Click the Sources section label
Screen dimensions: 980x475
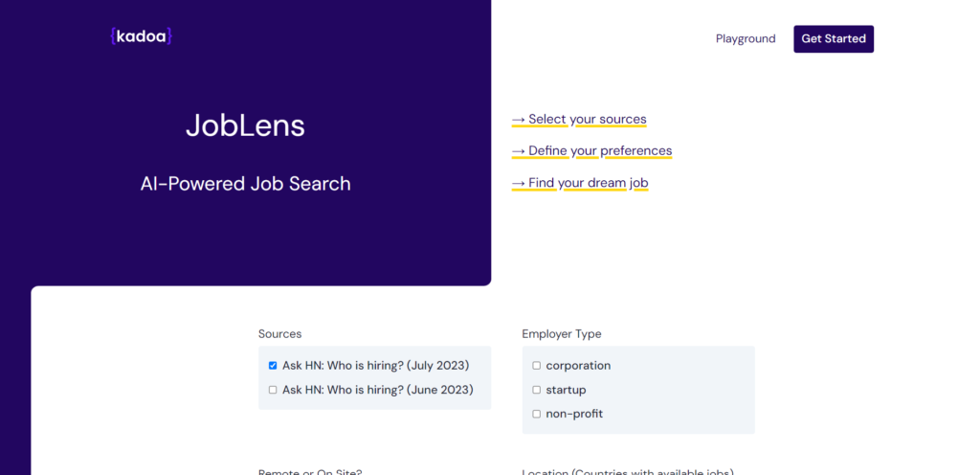[x=279, y=334]
